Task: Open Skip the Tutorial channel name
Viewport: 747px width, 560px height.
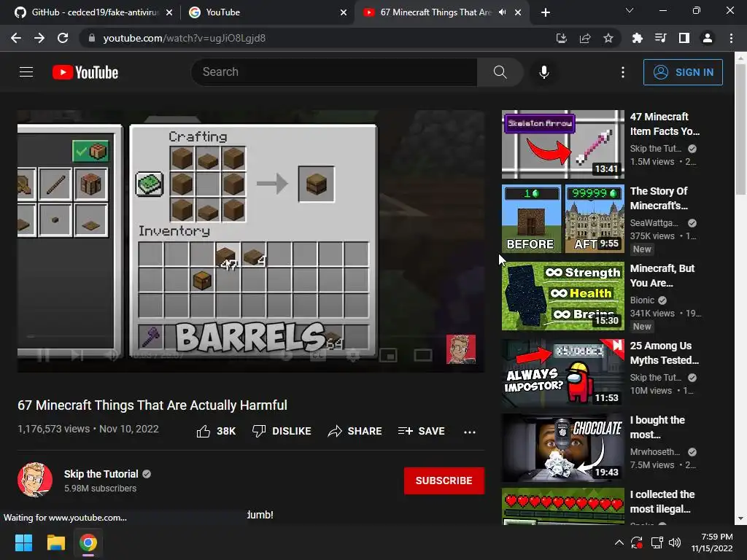Action: click(101, 474)
